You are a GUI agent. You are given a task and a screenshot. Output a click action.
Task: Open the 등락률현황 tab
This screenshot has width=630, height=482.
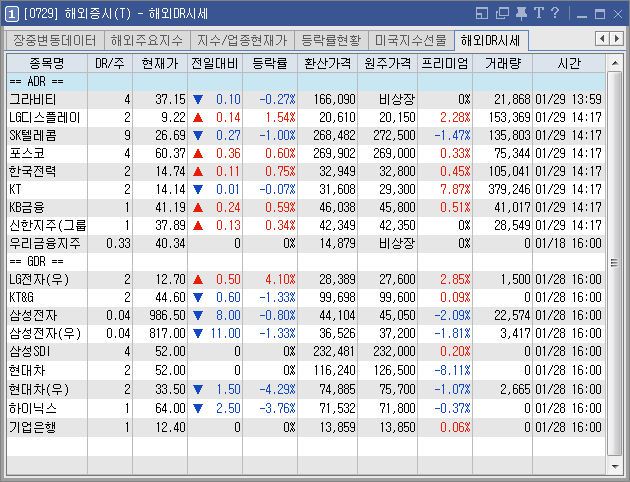(331, 41)
